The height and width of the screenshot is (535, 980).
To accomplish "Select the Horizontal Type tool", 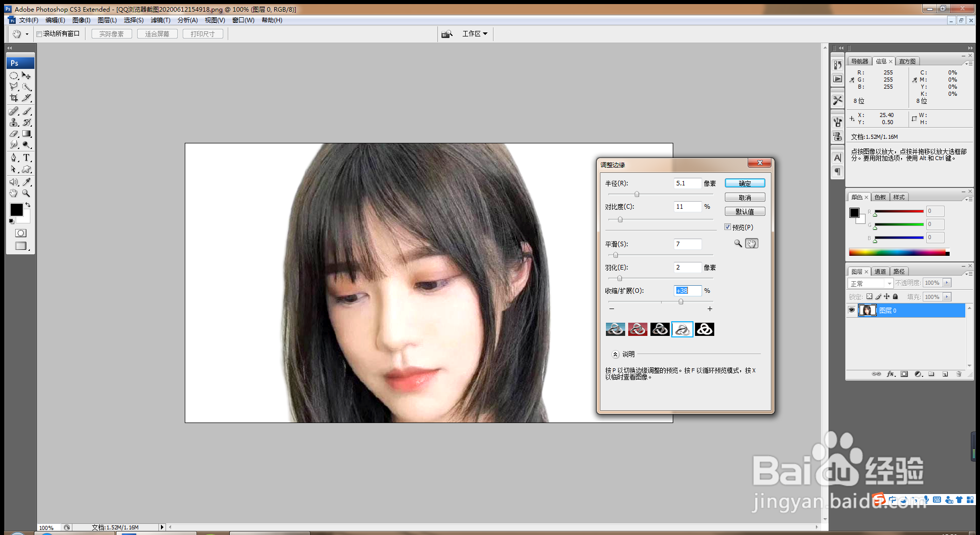I will point(27,158).
